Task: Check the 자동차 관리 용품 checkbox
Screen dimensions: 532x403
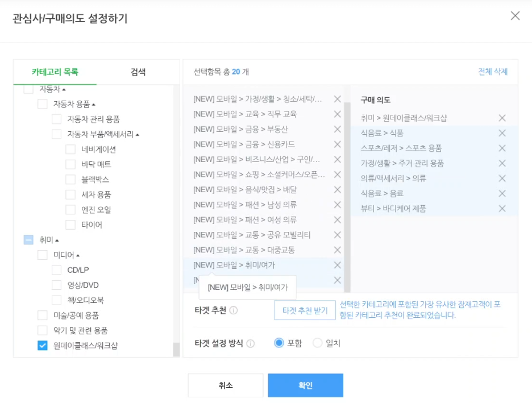Action: pos(56,119)
